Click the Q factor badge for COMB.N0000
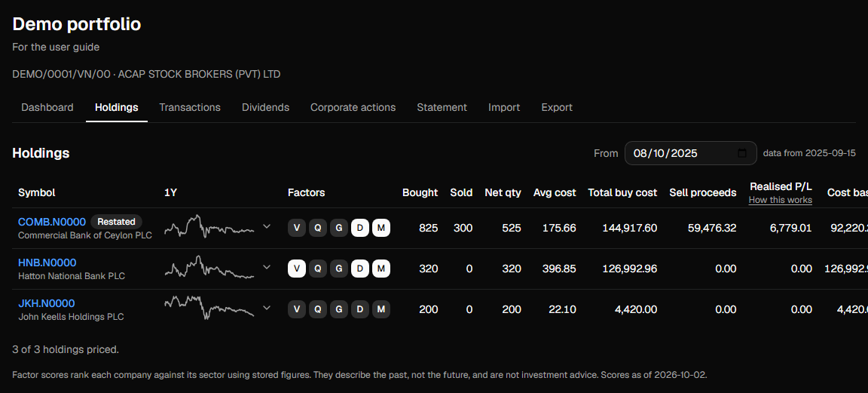The width and height of the screenshot is (868, 393). click(318, 228)
